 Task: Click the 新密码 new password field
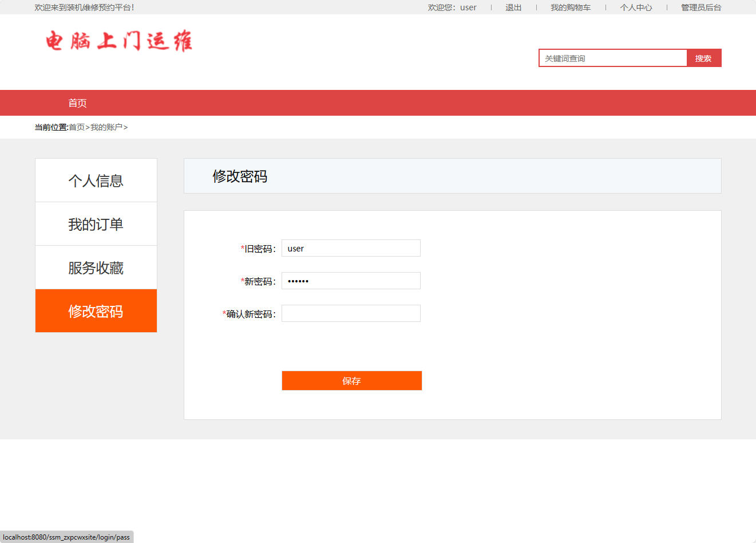point(350,281)
